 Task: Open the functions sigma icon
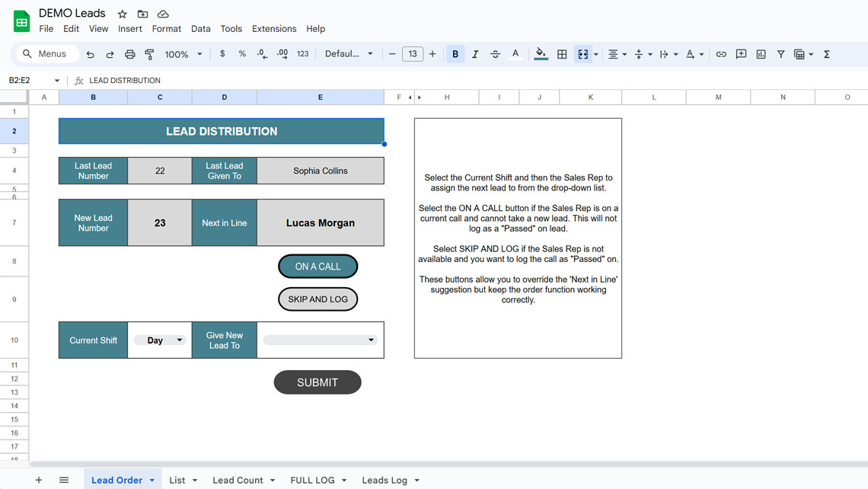click(826, 54)
